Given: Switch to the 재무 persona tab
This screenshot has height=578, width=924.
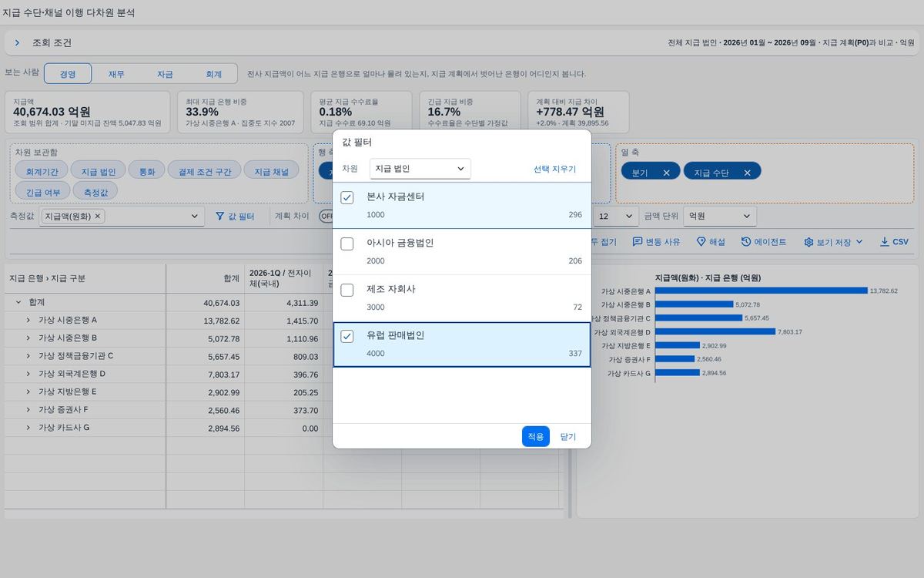Looking at the screenshot, I should 116,74.
